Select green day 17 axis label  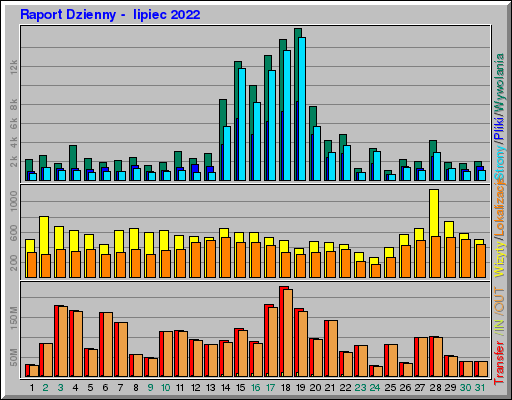271,388
